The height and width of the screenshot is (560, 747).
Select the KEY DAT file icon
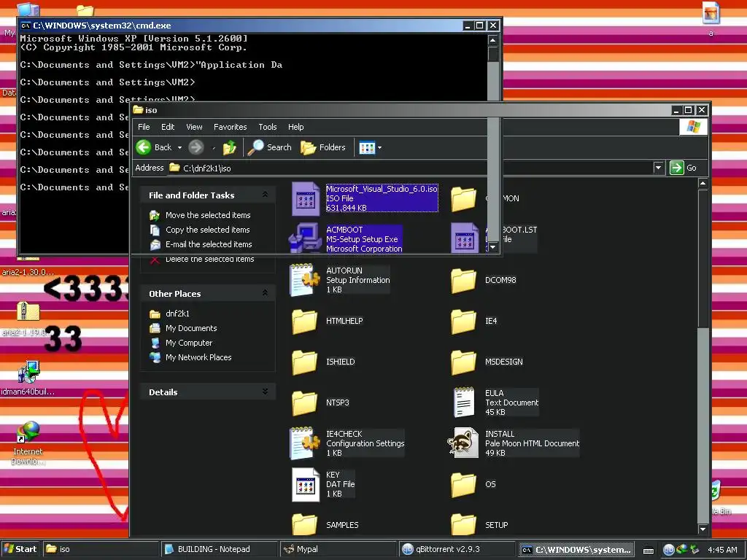(306, 485)
